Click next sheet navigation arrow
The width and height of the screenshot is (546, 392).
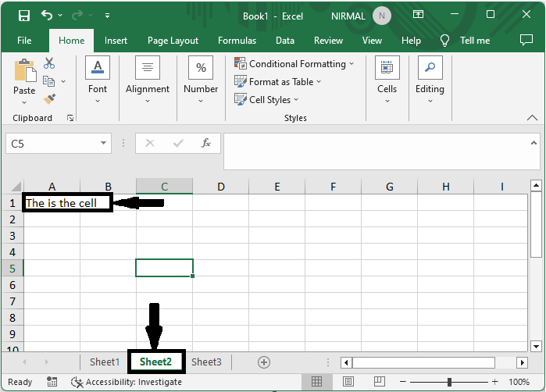point(47,362)
